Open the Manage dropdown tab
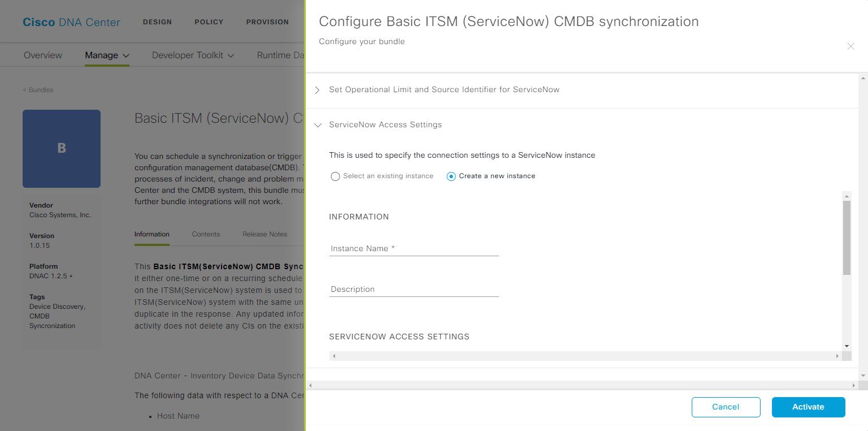The height and width of the screenshot is (431, 868). click(x=107, y=55)
